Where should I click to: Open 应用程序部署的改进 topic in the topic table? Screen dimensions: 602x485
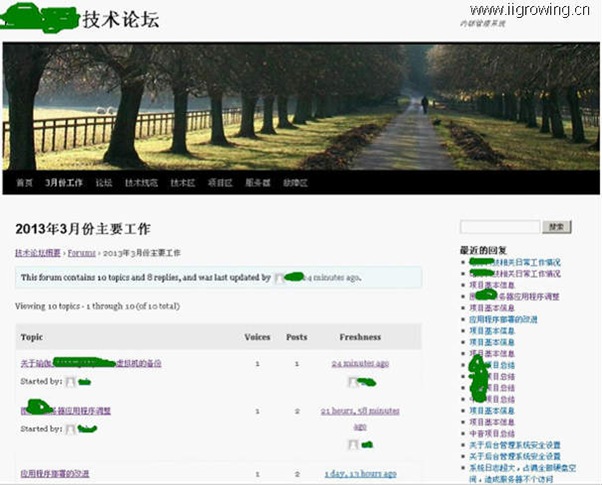point(55,474)
